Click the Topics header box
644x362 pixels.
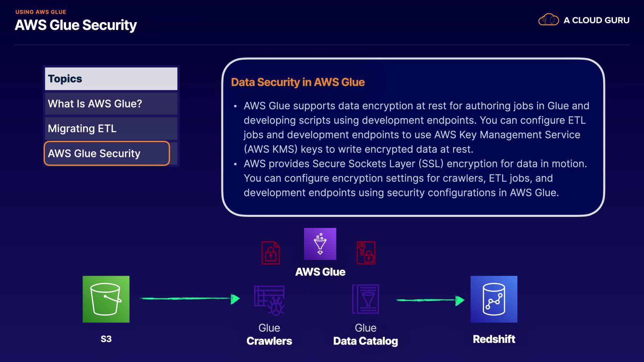(x=111, y=79)
